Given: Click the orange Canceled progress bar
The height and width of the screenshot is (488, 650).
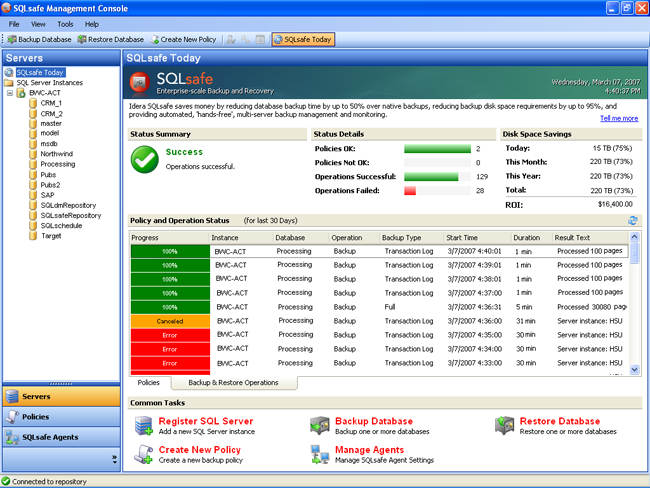Looking at the screenshot, I should (170, 321).
